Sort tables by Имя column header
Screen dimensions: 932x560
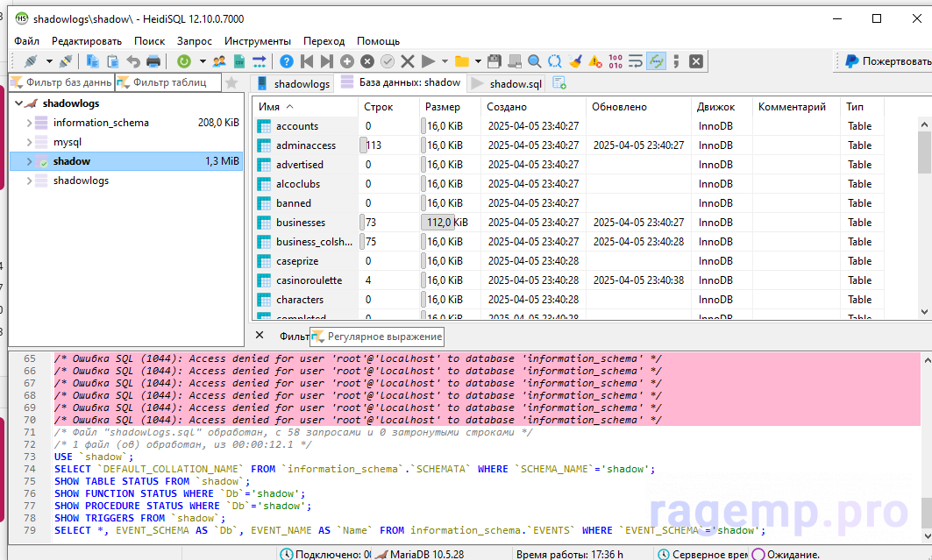coord(305,107)
